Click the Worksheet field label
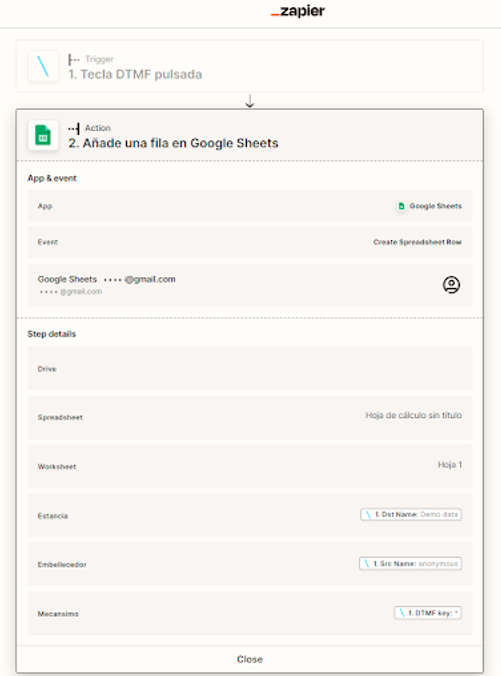 (57, 466)
